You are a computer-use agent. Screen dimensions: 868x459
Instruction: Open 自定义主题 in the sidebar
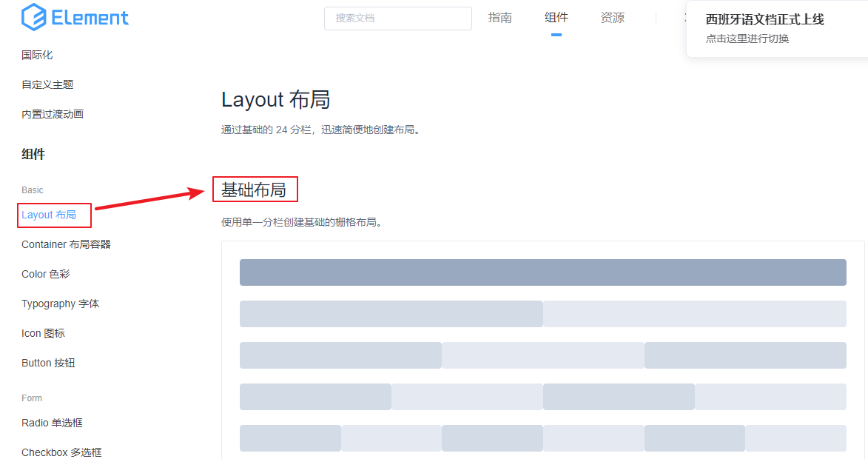(47, 84)
